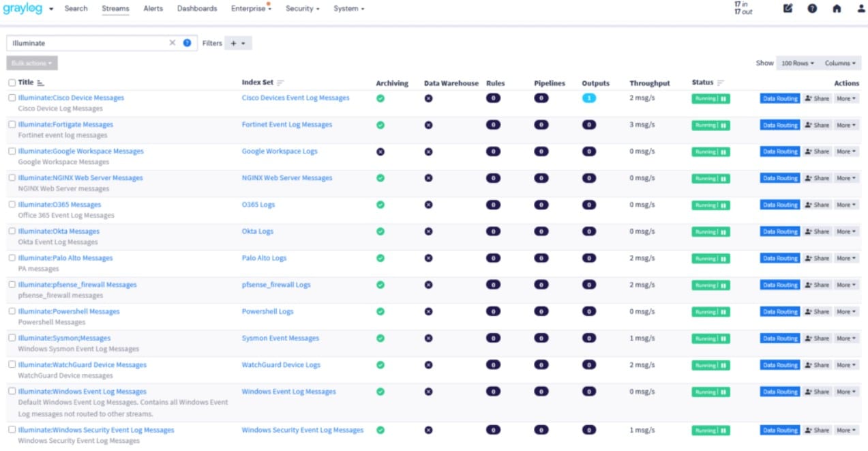The width and height of the screenshot is (868, 451).
Task: Check the Illuminate:Okta Messages checkbox
Action: click(12, 231)
